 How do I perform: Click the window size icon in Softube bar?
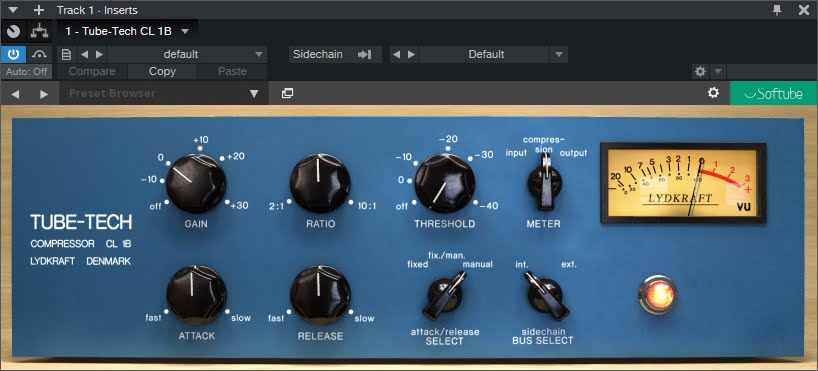tap(287, 93)
